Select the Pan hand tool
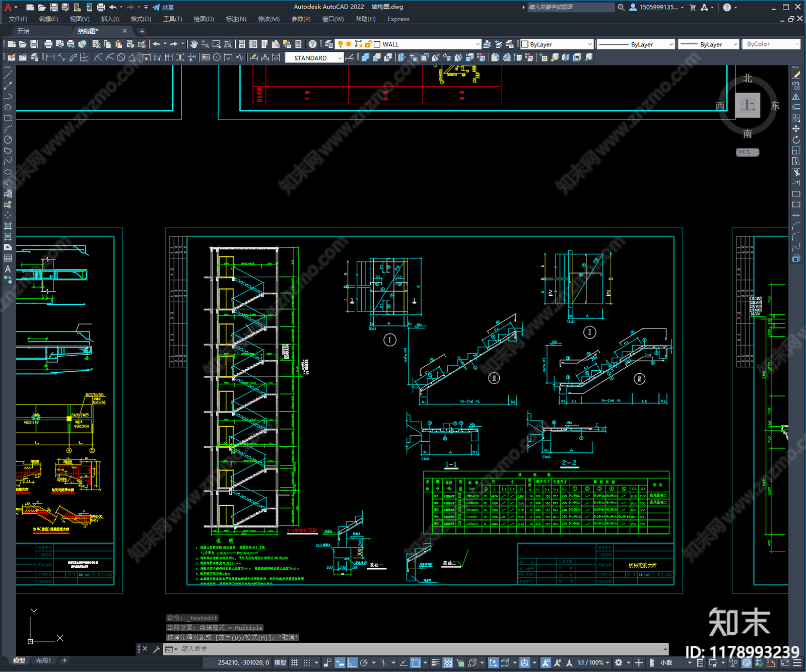This screenshot has width=806, height=672. coord(194,44)
